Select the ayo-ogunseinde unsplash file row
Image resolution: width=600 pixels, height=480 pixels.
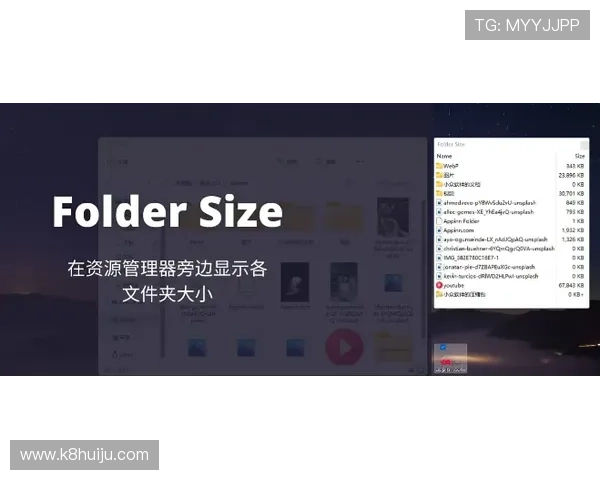tap(510, 240)
